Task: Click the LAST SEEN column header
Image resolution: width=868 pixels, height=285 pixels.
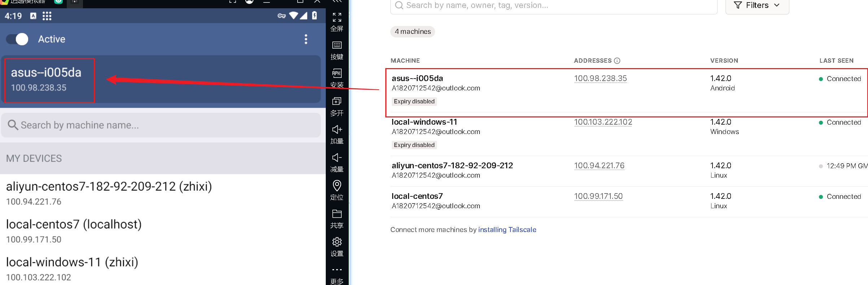Action: [836, 61]
